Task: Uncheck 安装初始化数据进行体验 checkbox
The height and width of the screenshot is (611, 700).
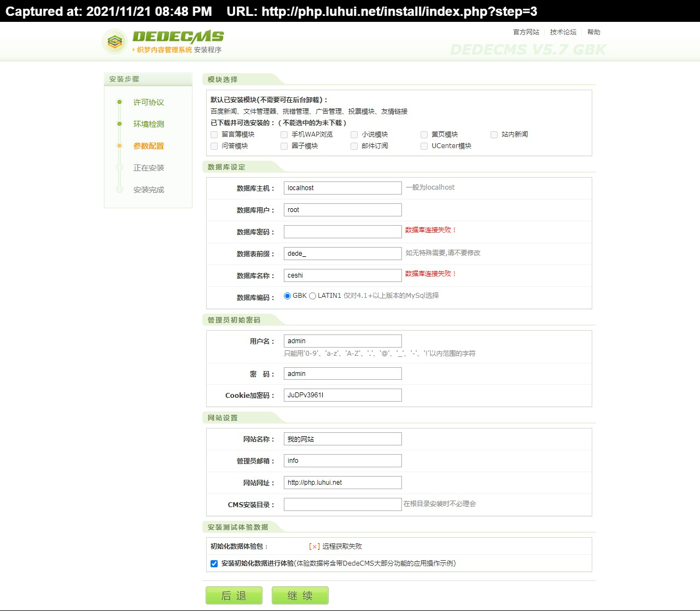Action: click(214, 563)
